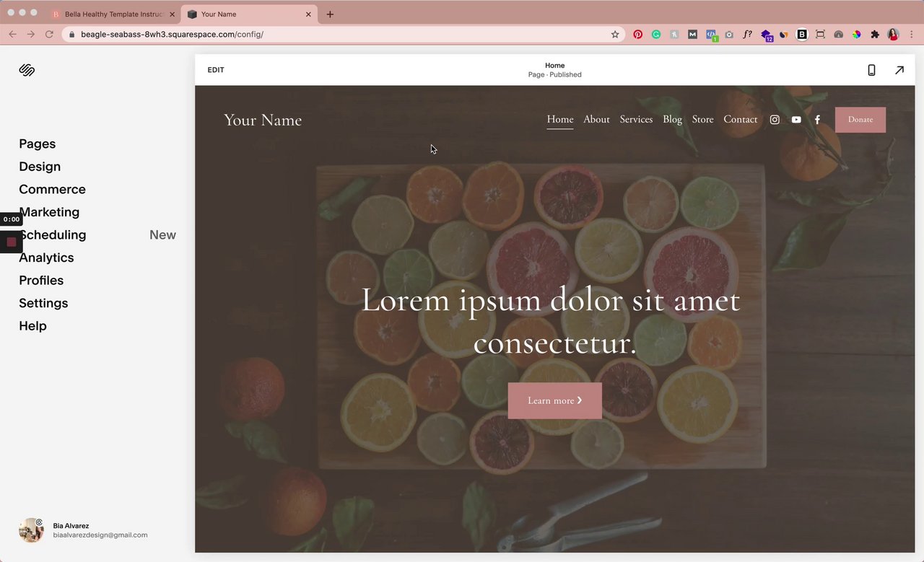Screen dimensions: 924x562
Task: Go to Home nav link
Action: pyautogui.click(x=560, y=120)
